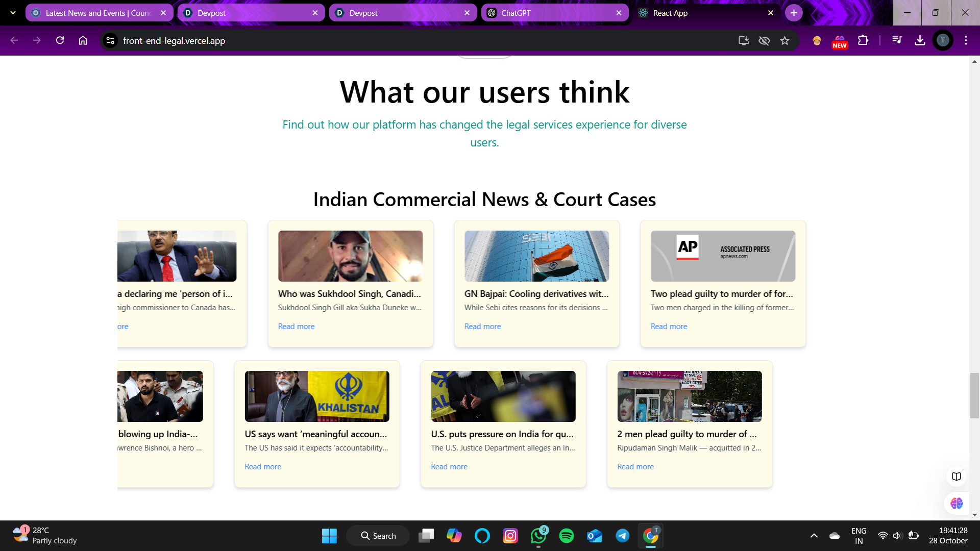980x551 pixels.
Task: Click the page vertical scrollbar thumb
Action: click(974, 395)
